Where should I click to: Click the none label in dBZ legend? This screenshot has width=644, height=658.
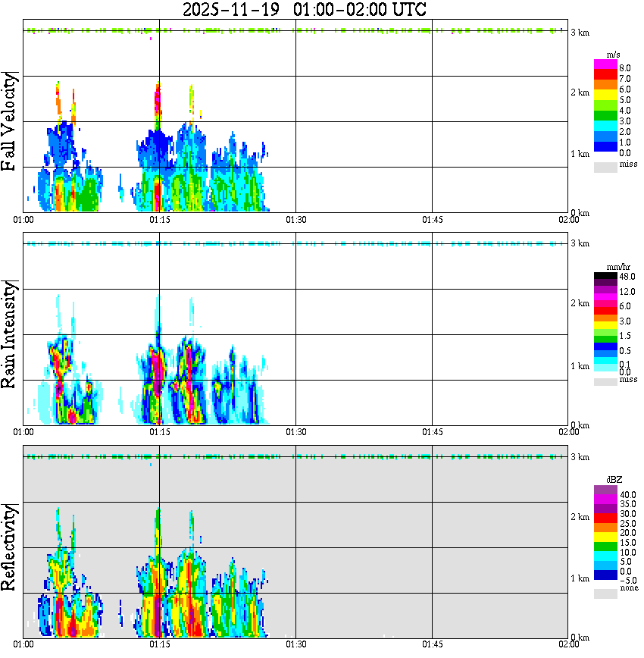click(x=629, y=588)
